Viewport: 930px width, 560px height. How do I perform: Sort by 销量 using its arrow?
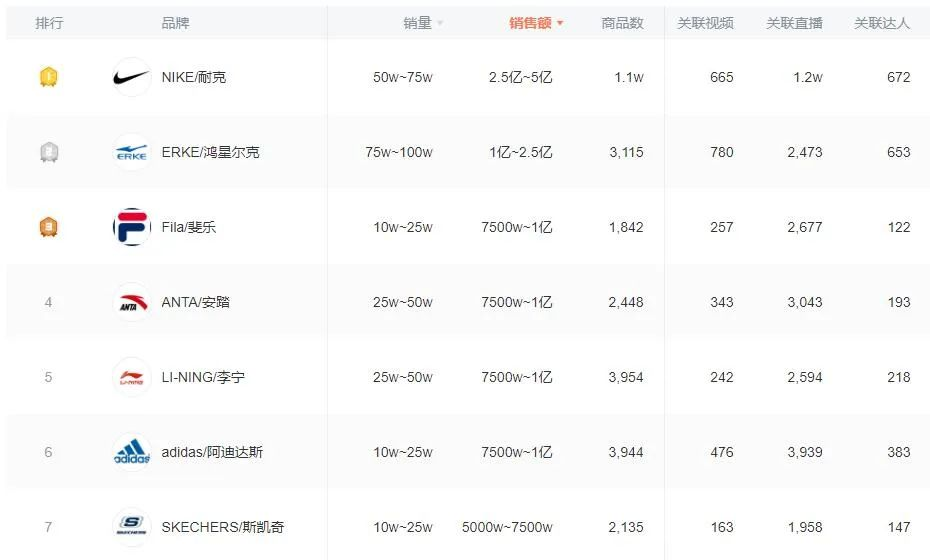(x=440, y=23)
